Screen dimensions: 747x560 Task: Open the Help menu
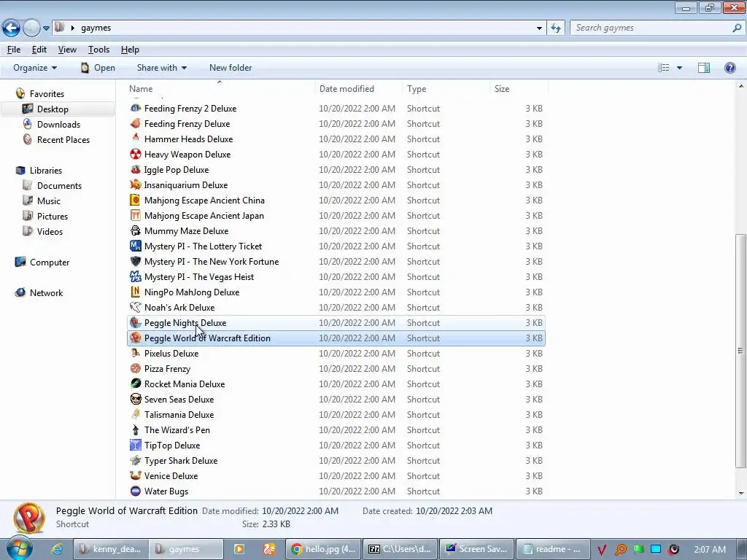(x=130, y=50)
